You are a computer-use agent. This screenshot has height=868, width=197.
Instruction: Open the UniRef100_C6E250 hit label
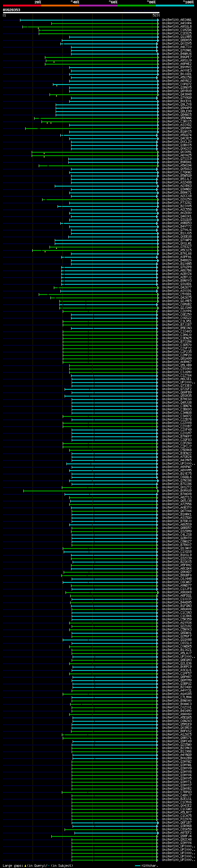[x=177, y=314]
